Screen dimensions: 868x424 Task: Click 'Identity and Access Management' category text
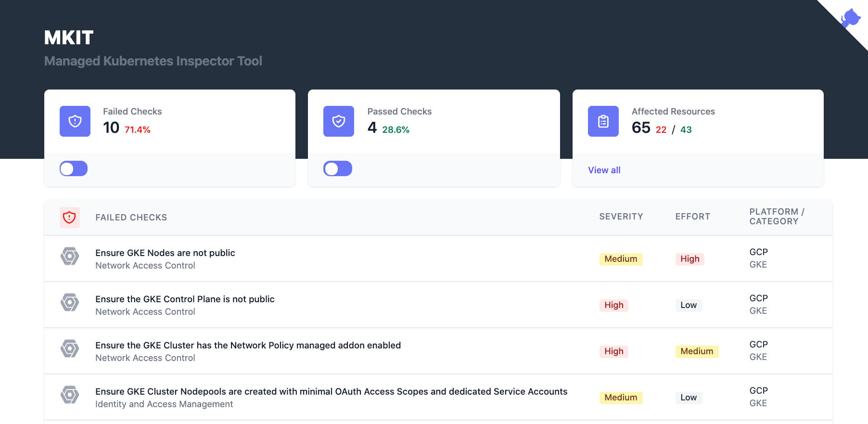164,404
